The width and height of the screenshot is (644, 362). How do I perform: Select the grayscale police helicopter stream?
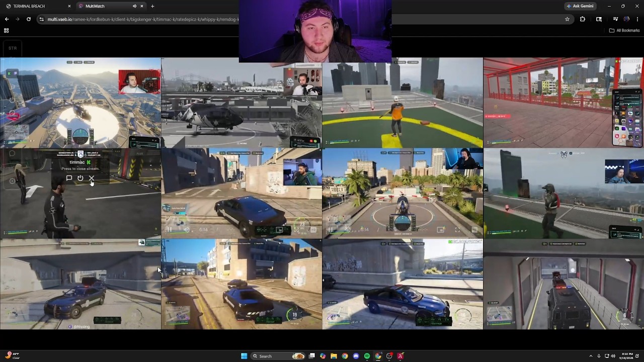[242, 103]
